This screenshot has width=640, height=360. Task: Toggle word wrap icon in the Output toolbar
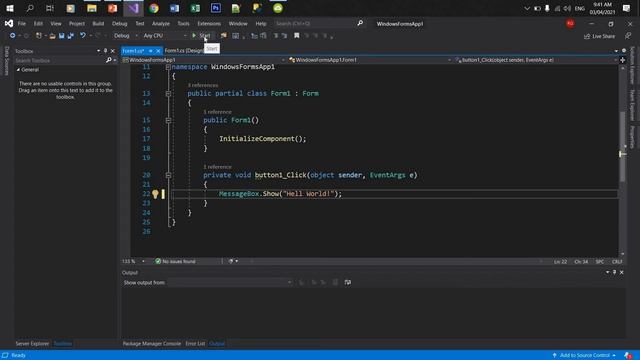click(347, 282)
